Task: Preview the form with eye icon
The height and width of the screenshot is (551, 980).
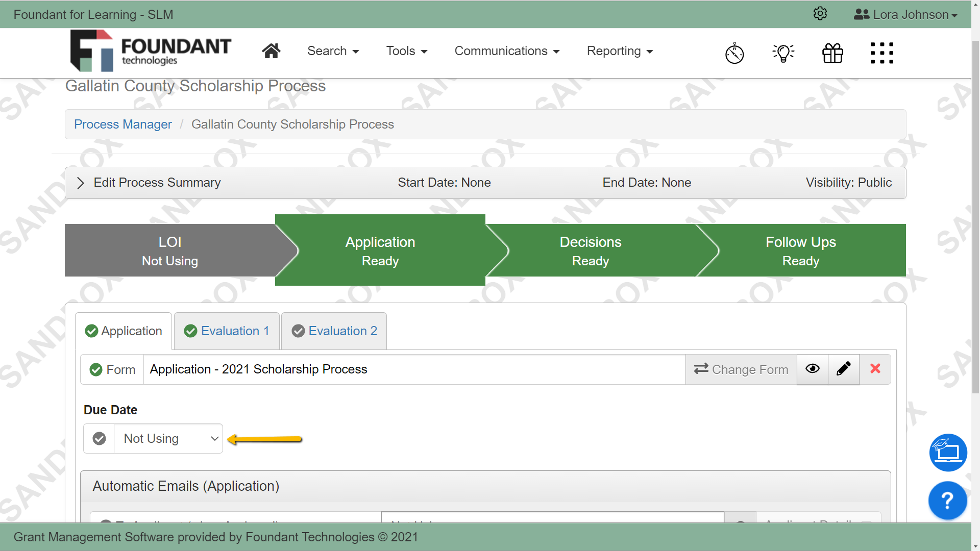Action: (813, 369)
